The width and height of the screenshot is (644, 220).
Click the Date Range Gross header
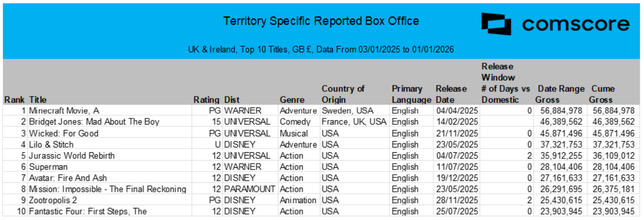click(x=560, y=94)
